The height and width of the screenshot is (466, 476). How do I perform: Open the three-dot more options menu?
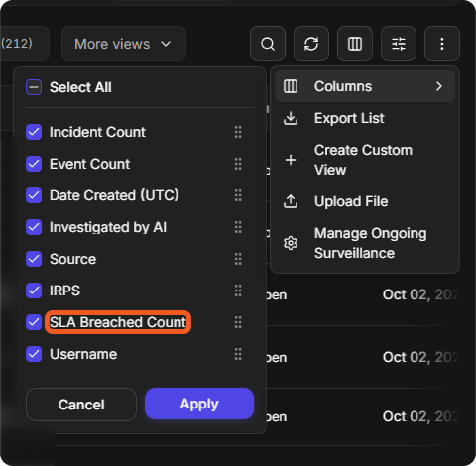click(x=442, y=44)
